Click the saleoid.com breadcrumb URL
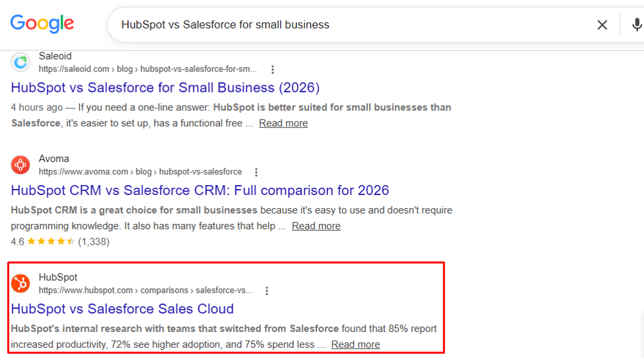 [148, 69]
